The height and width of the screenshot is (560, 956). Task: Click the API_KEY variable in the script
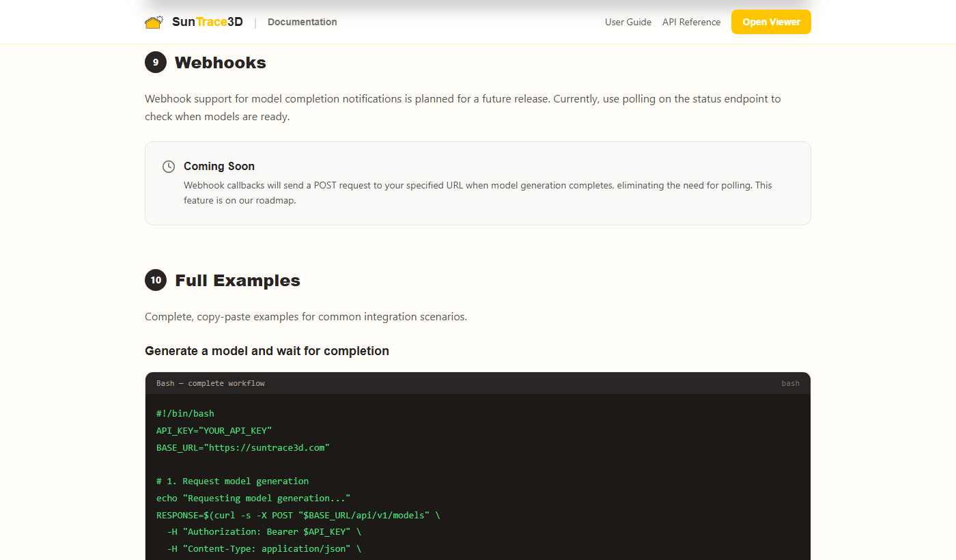[213, 430]
